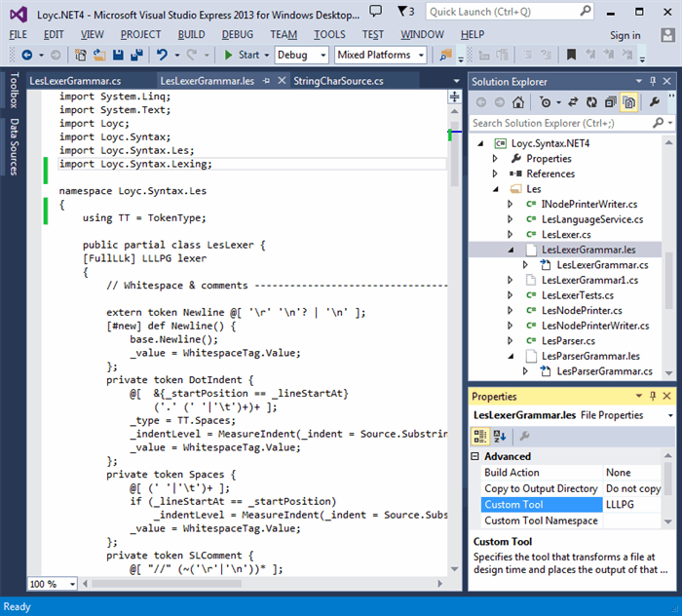This screenshot has width=682, height=616.
Task: Collapse the Advanced properties category
Action: click(x=475, y=456)
